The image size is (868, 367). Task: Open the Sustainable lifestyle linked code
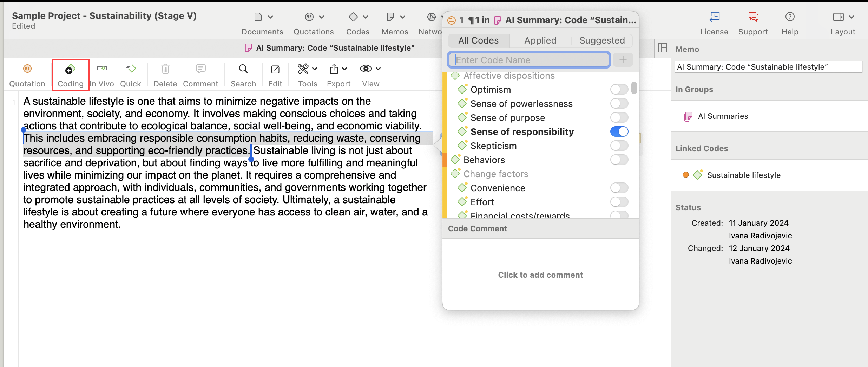(743, 175)
